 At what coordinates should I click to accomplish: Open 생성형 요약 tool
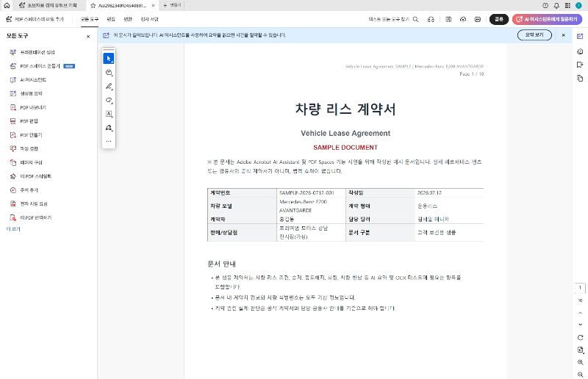tap(26, 94)
